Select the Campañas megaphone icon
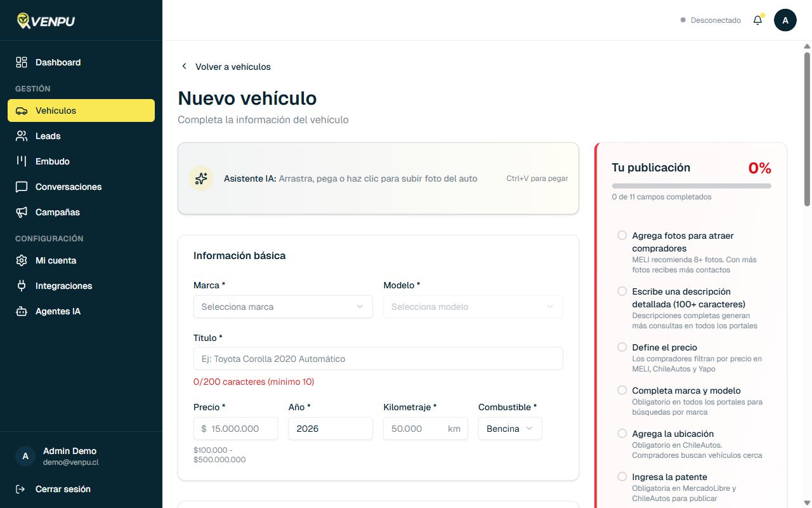812x508 pixels. pyautogui.click(x=22, y=212)
